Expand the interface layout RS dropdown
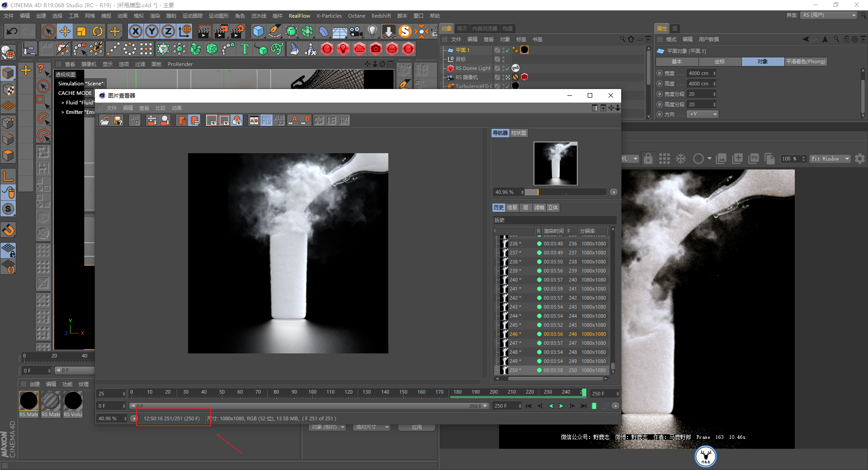 829,15
